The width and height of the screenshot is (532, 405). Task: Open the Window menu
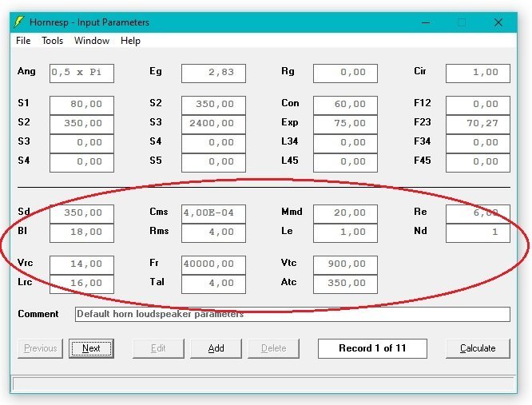click(x=92, y=41)
